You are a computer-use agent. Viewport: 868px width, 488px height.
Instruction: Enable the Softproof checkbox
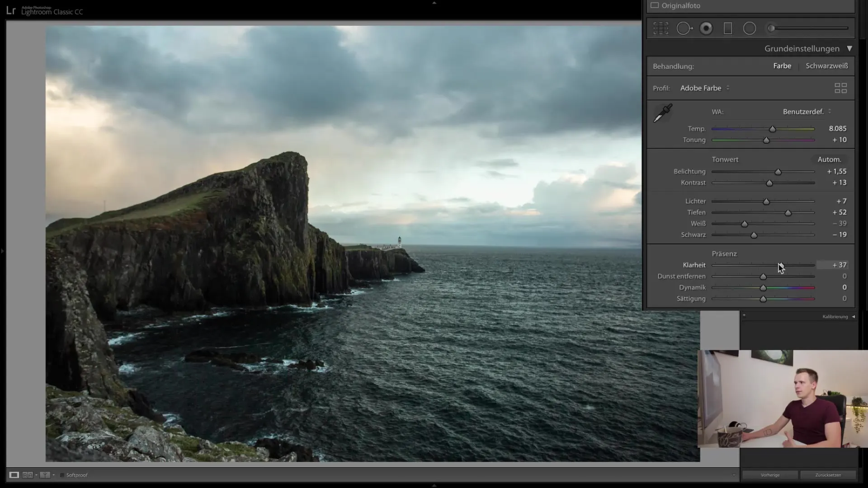coord(62,475)
